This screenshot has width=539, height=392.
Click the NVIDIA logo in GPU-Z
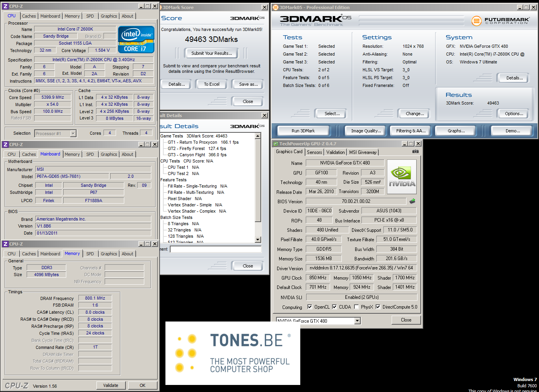[402, 177]
